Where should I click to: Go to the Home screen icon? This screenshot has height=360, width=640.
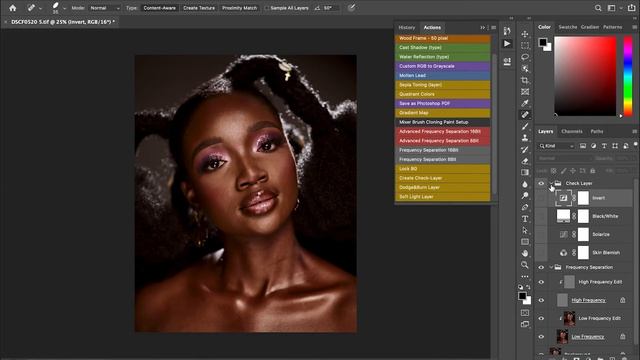coord(13,8)
